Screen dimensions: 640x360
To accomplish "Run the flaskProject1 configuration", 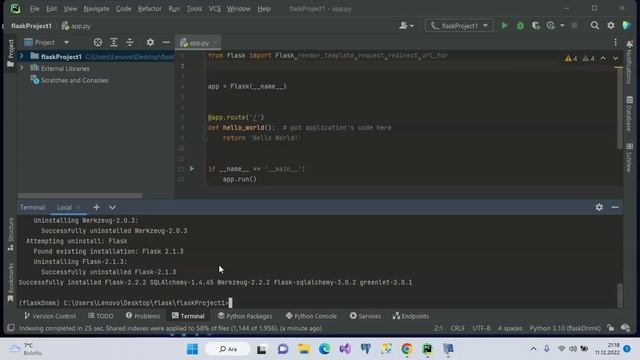I will 504,26.
